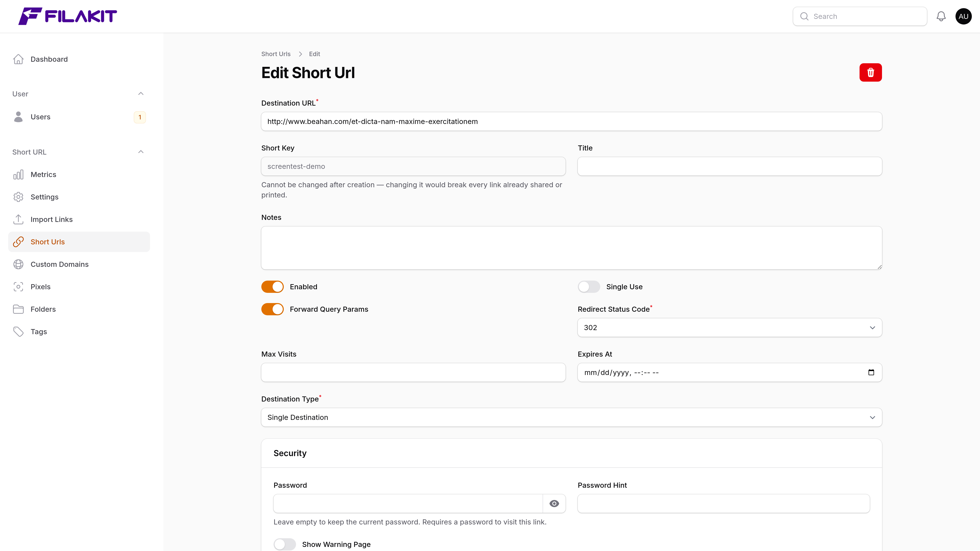
Task: Click the Destination URL input
Action: point(571,121)
